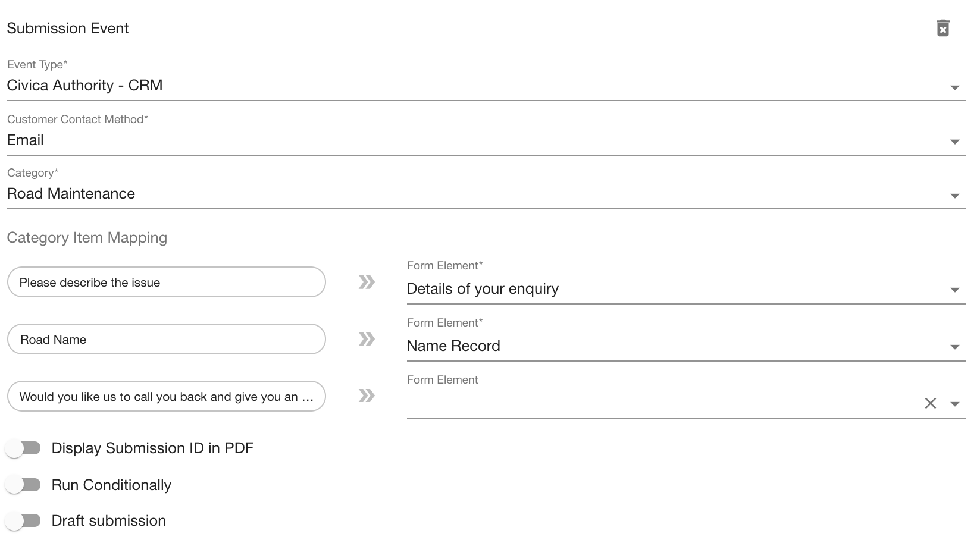
Task: Open the Event Type dropdown
Action: (x=954, y=87)
